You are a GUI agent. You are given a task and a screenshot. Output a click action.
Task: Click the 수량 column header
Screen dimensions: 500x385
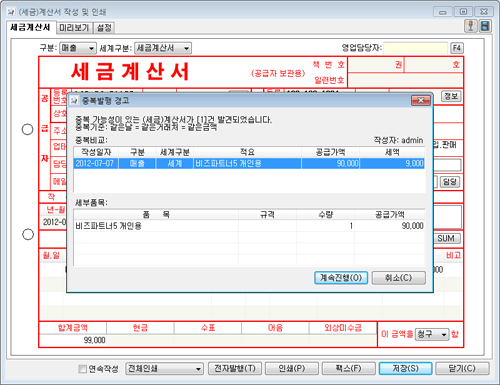[325, 214]
